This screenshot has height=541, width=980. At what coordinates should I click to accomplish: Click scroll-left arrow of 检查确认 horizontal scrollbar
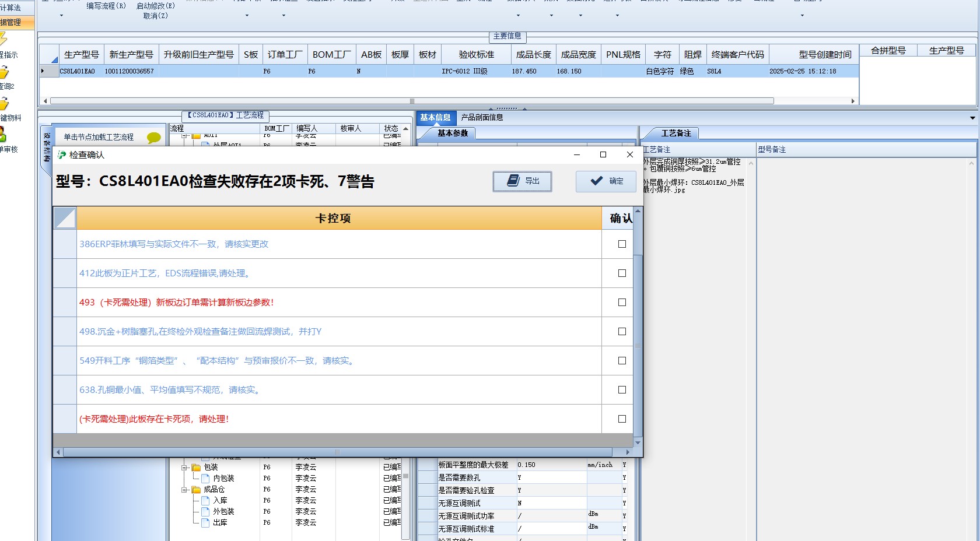coord(58,452)
